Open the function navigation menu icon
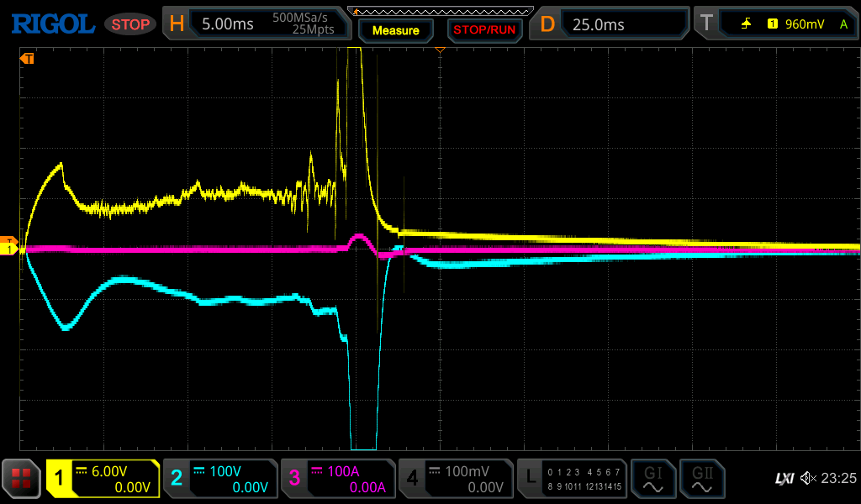Screen dimensions: 861x504 tap(21, 478)
